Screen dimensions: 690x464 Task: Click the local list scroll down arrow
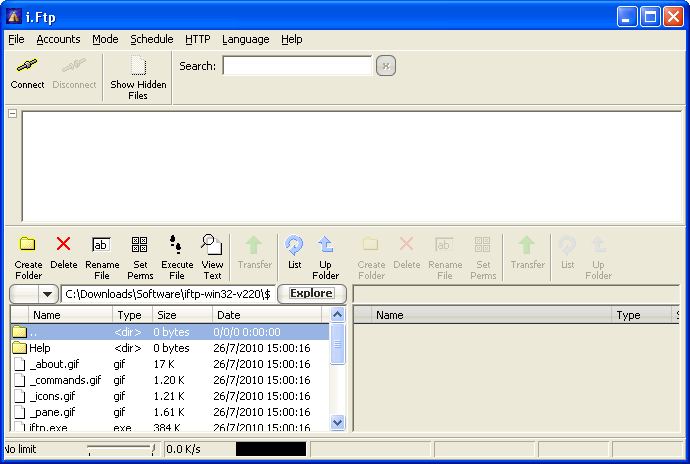click(338, 423)
